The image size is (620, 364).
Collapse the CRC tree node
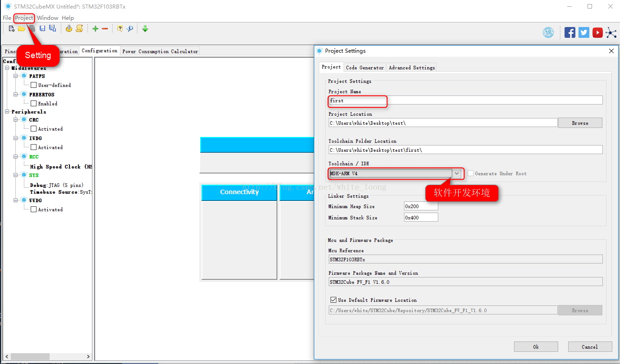point(15,119)
